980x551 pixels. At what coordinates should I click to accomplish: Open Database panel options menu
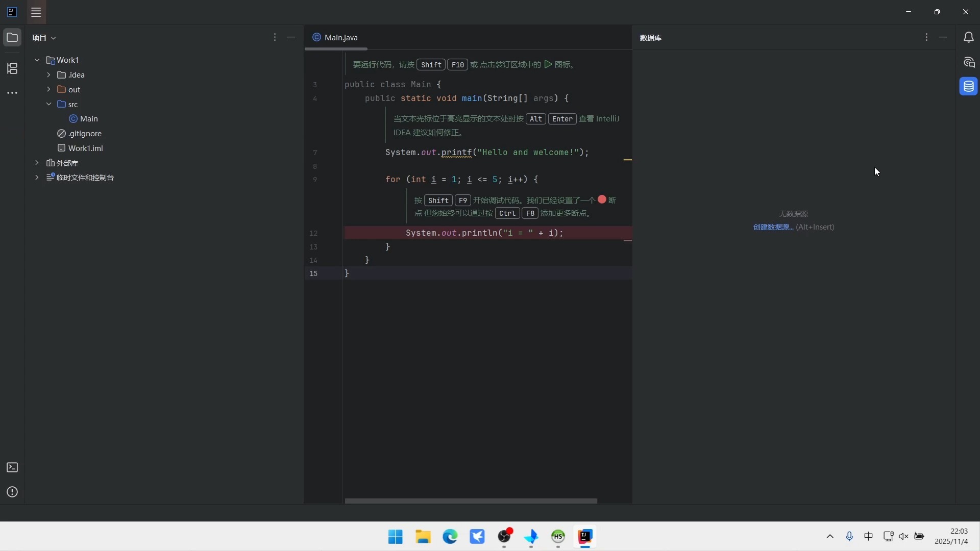[926, 37]
